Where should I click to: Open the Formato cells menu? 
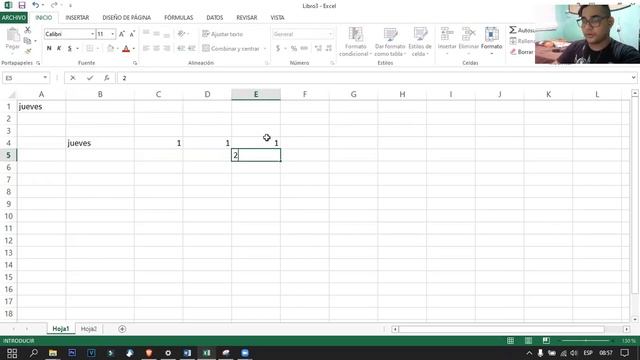(491, 40)
